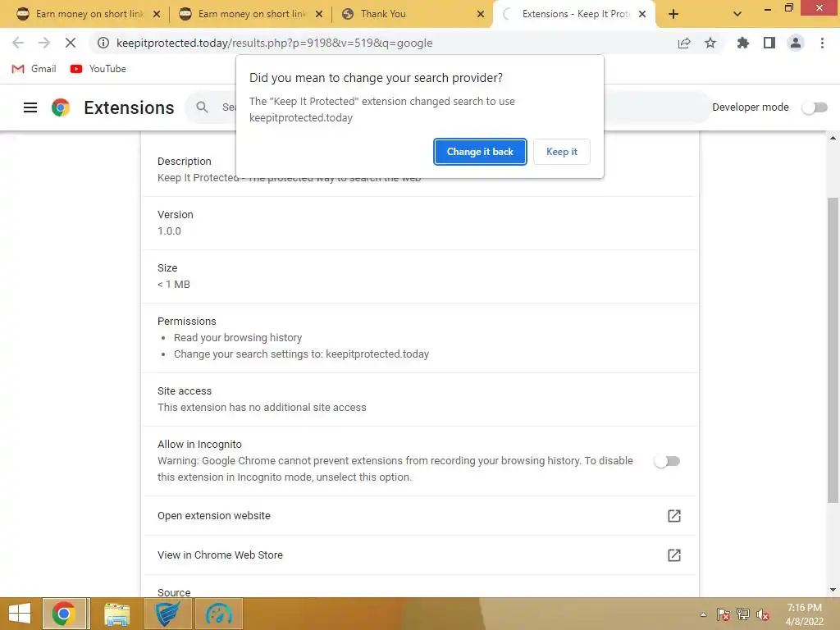View site information icon in address bar
Image resolution: width=840 pixels, height=630 pixels.
tap(103, 43)
